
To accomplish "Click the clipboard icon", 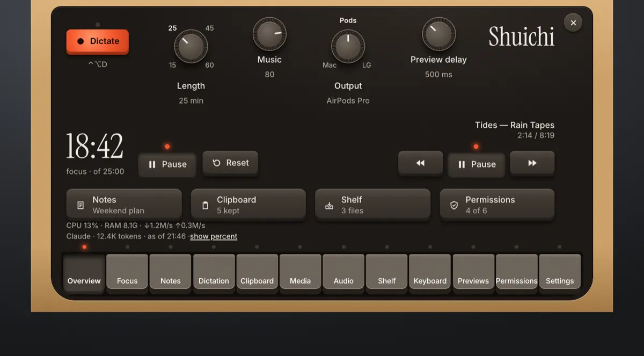I will 205,205.
